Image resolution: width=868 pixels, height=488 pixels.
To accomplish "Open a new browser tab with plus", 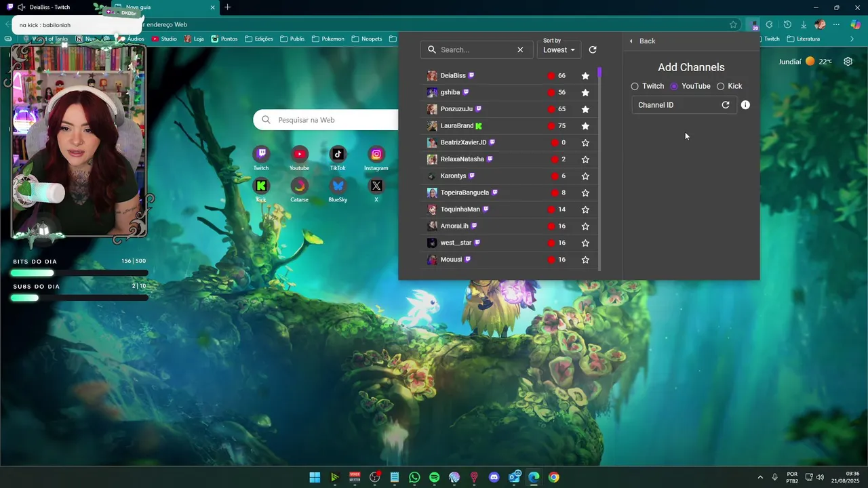I will coord(227,7).
